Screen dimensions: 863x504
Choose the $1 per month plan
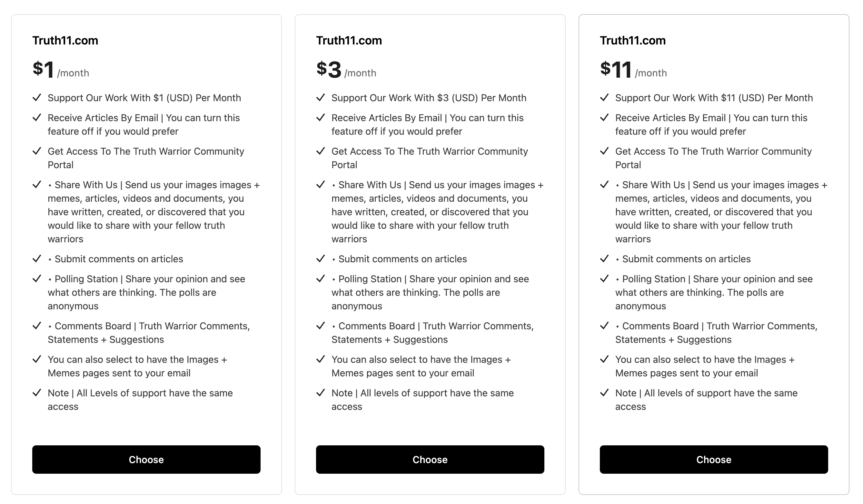pyautogui.click(x=146, y=460)
